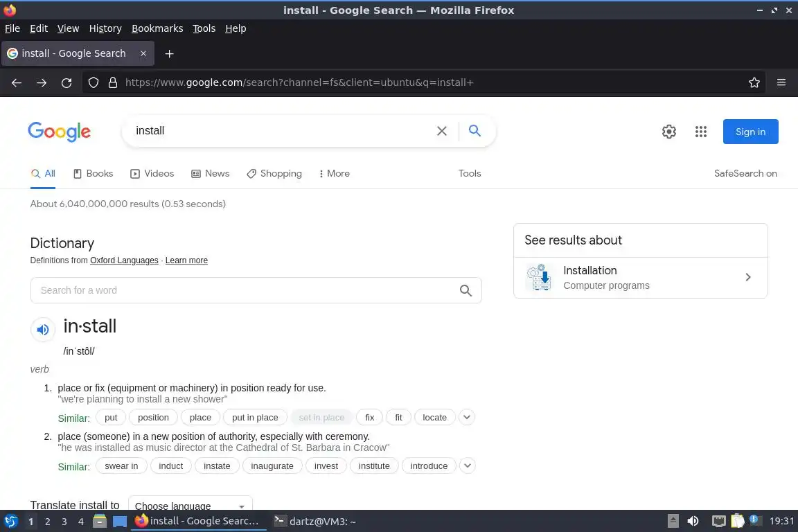Image resolution: width=798 pixels, height=532 pixels.
Task: Switch to dartz@VM3 terminal taskbar item
Action: point(315,522)
